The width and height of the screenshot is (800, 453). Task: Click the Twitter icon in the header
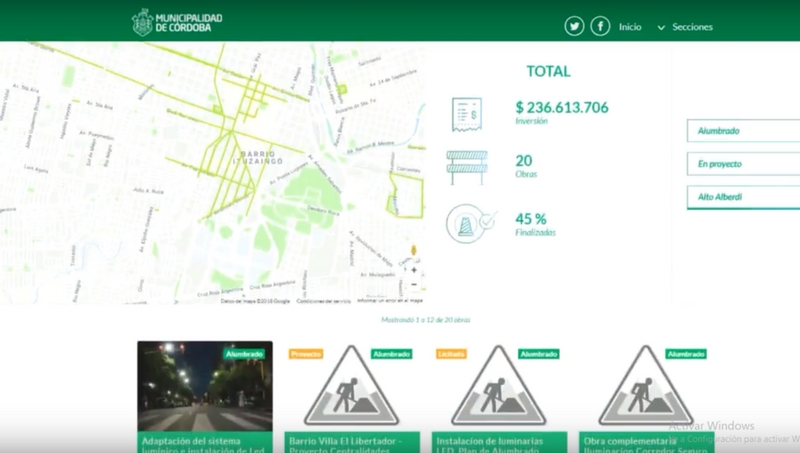(574, 27)
